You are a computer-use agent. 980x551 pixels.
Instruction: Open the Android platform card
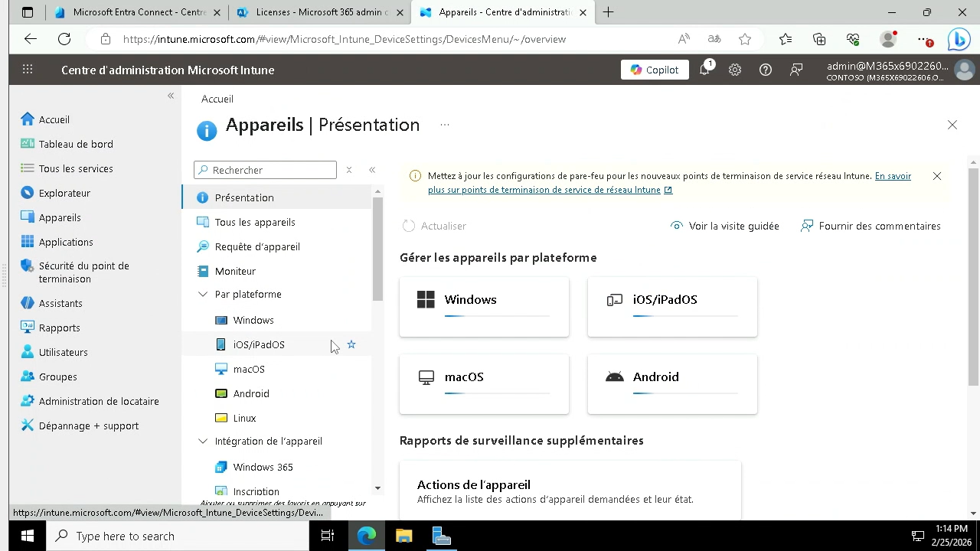672,384
